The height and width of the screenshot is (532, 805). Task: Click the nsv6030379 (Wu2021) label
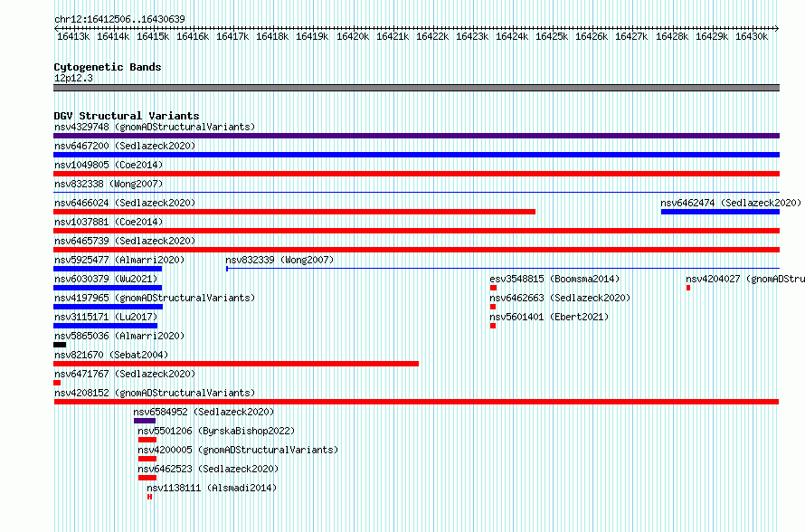tap(106, 279)
